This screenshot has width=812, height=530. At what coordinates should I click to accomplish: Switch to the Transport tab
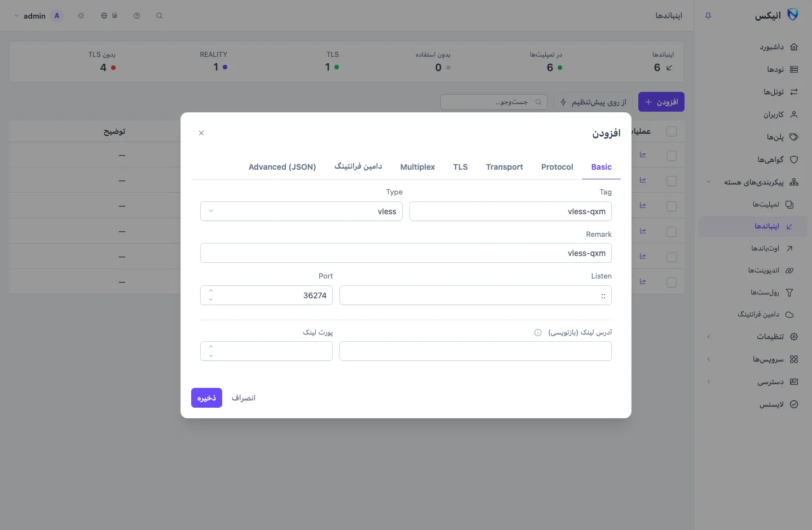(505, 167)
